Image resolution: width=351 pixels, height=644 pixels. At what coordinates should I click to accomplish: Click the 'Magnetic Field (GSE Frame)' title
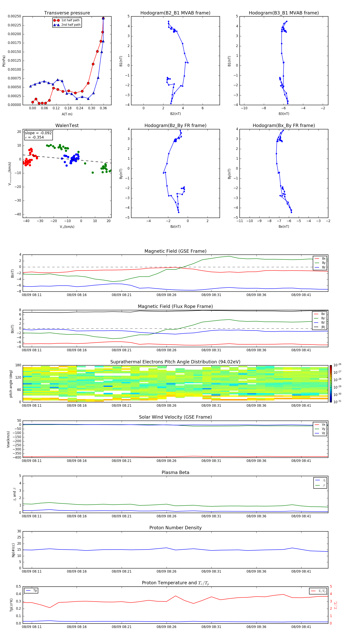pyautogui.click(x=175, y=251)
